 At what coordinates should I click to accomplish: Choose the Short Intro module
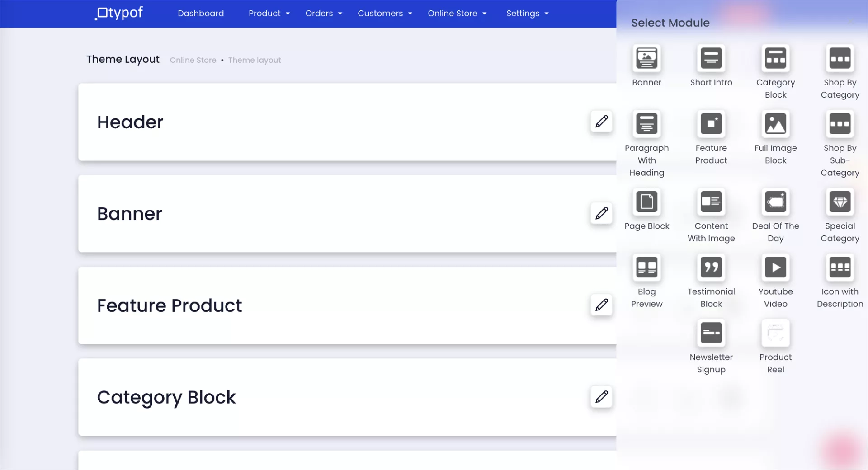tap(711, 58)
